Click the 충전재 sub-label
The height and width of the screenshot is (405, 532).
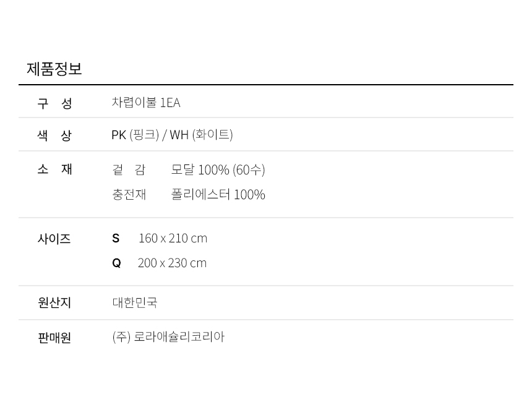129,195
